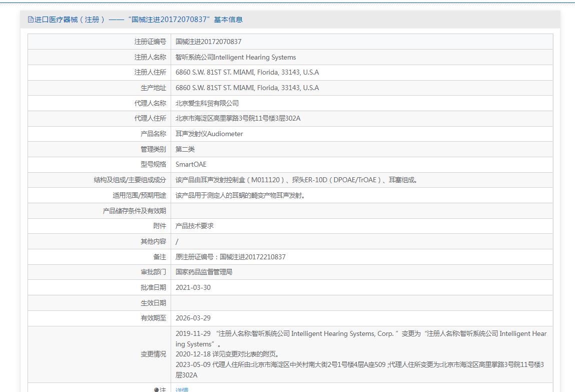Viewport: 575px width, 392px height.
Task: Select agent name 北京爱生科贸有限公司
Action: click(207, 103)
